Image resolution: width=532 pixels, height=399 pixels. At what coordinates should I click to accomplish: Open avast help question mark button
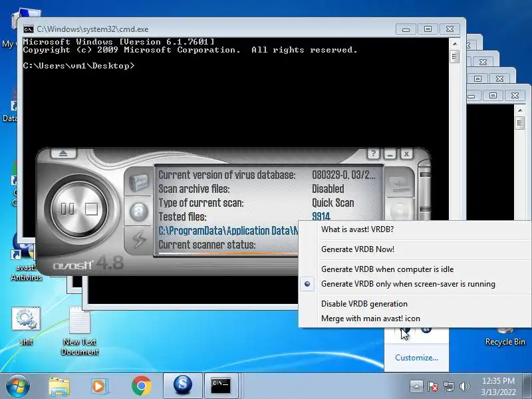click(x=373, y=154)
